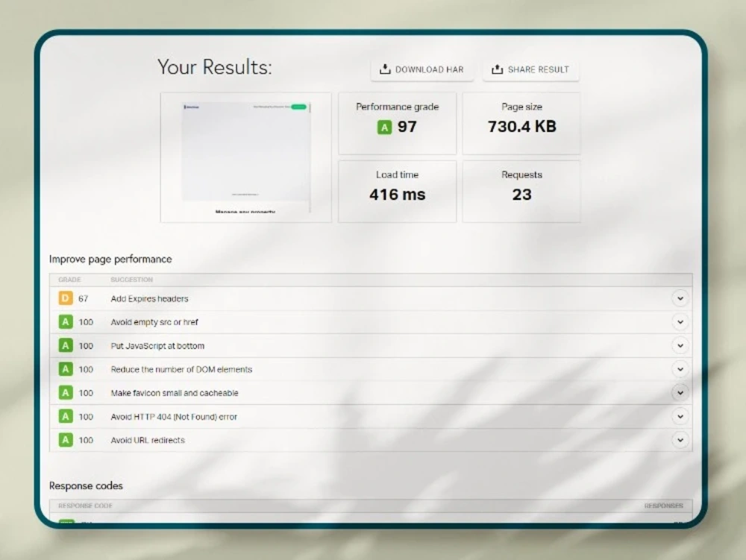746x560 pixels.
Task: Click the DOWNLOAD HAR button
Action: coord(422,69)
